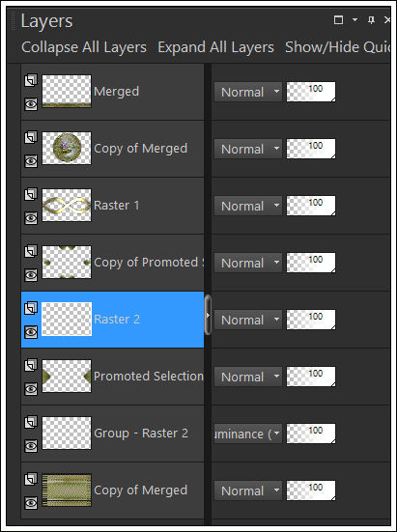Open Luminance blend mode dropdown on Group - Raster 2

pyautogui.click(x=248, y=434)
